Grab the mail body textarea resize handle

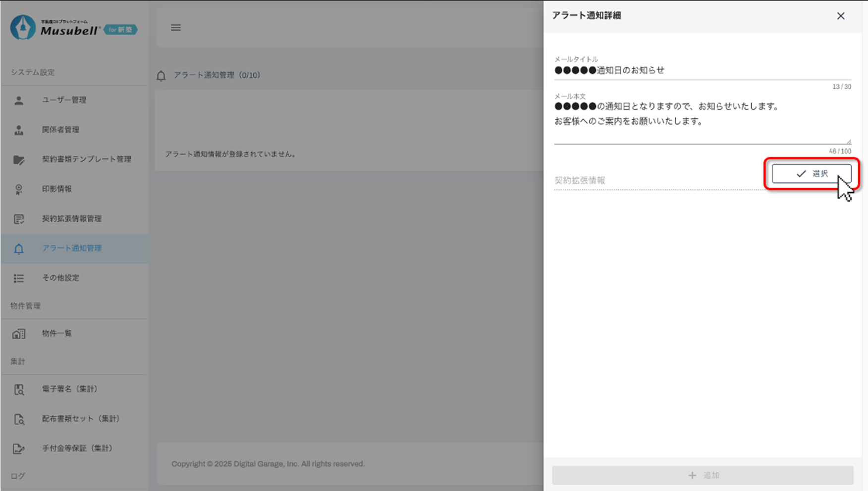point(849,142)
